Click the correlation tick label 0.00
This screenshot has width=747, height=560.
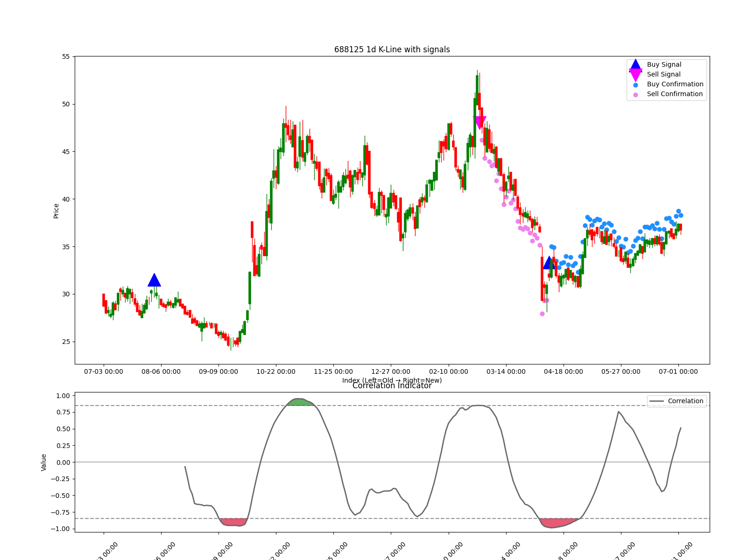pos(63,462)
